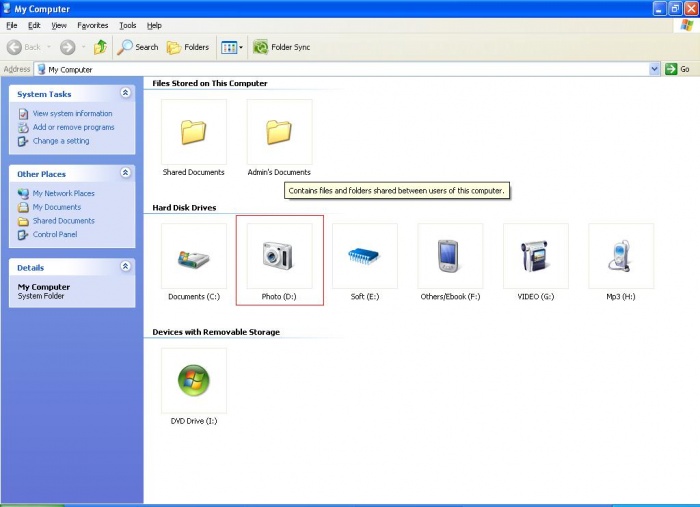
Task: Open the VIDEO (G:) drive icon
Action: point(535,257)
